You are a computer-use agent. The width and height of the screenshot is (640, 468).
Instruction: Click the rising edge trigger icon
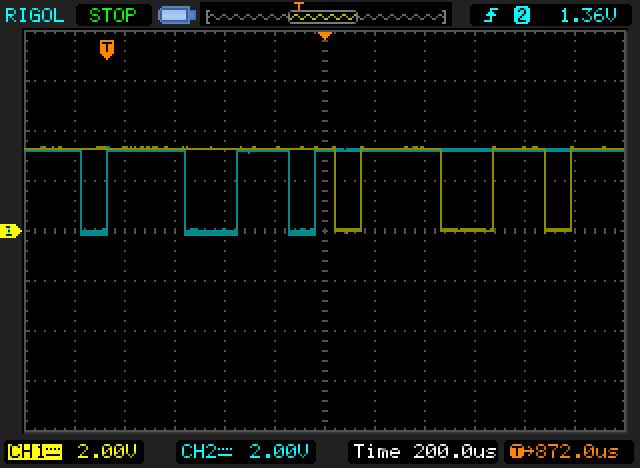pyautogui.click(x=491, y=16)
